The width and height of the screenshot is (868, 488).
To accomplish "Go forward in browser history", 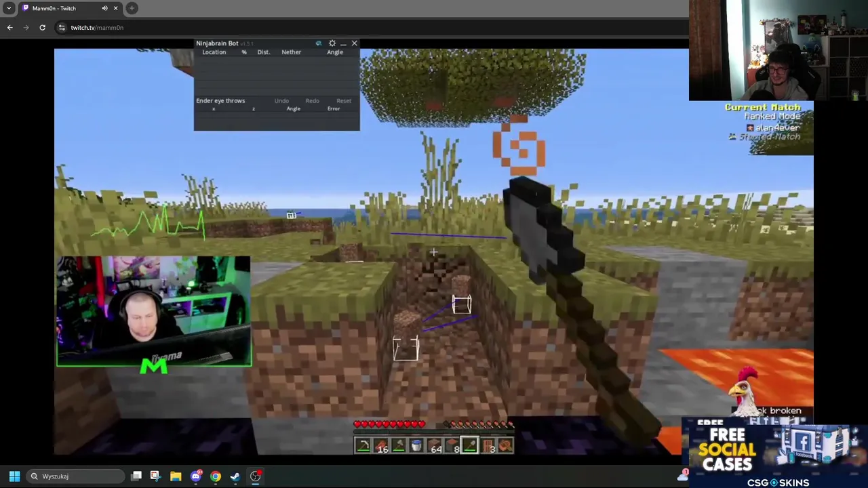I will pyautogui.click(x=26, y=28).
